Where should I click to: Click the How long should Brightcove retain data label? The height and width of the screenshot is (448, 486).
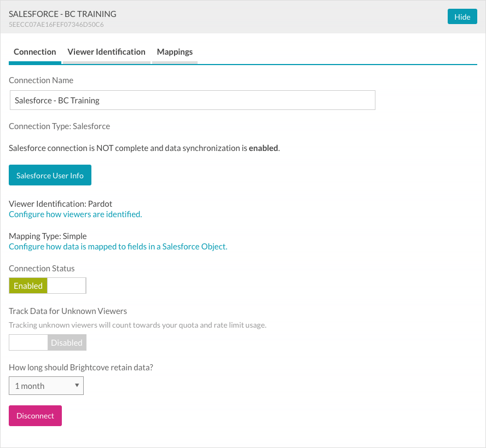(80, 368)
